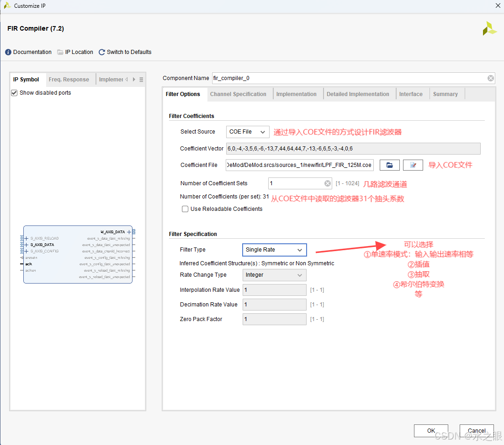Browse for coefficient file with folder icon

point(390,165)
